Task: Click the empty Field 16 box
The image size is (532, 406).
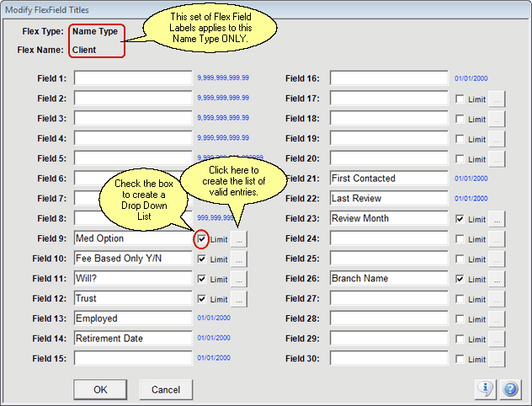Action: click(389, 78)
